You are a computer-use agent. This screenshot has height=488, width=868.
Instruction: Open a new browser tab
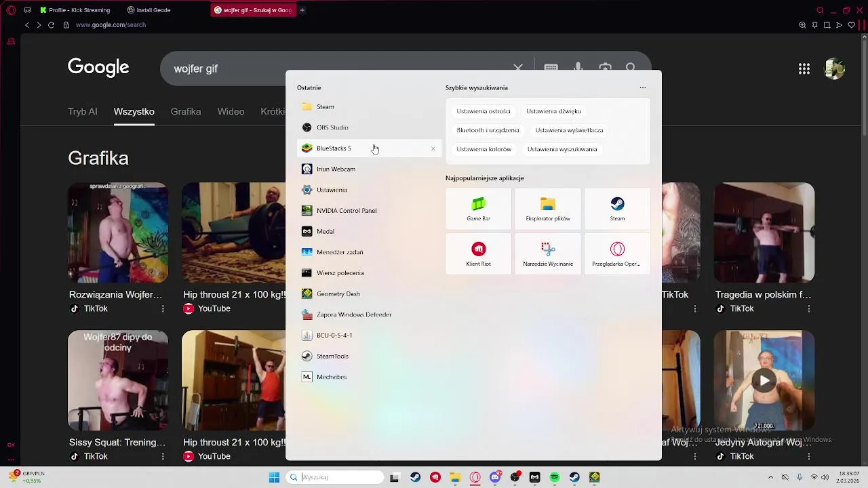tap(302, 10)
